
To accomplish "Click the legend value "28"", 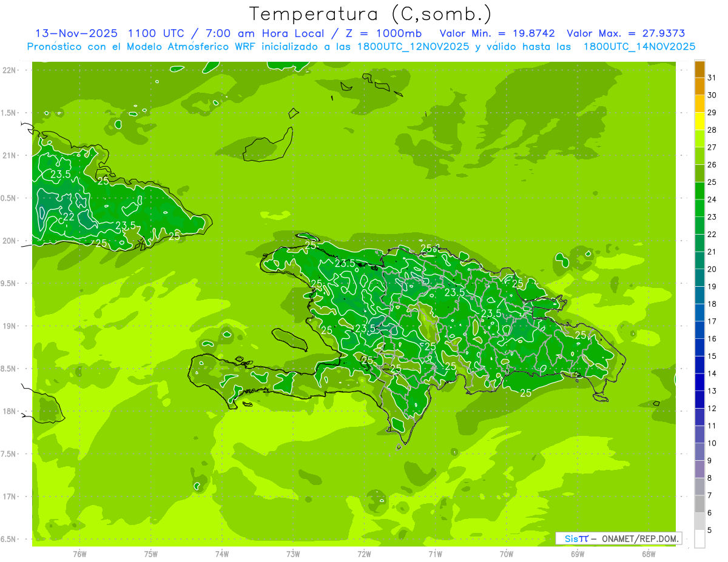I will click(x=712, y=130).
